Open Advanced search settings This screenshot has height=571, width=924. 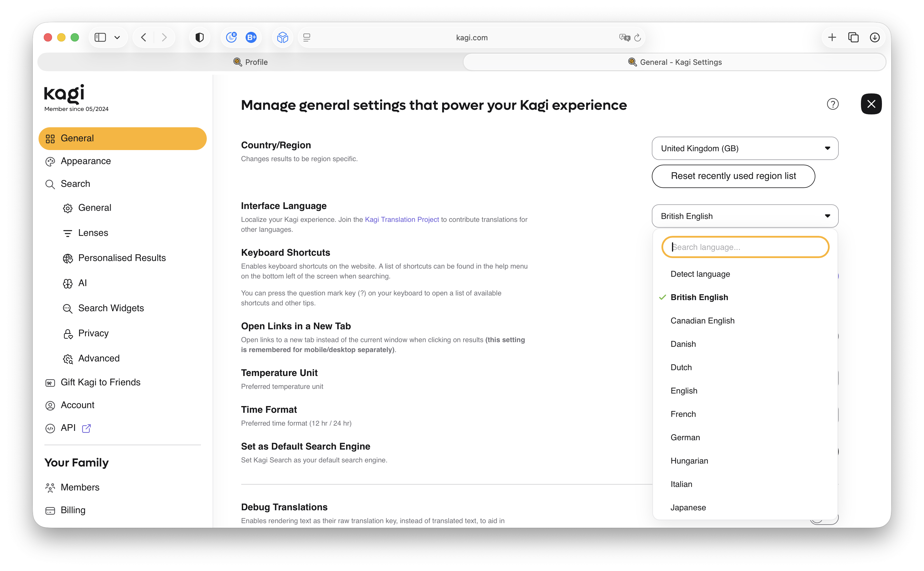tap(99, 358)
